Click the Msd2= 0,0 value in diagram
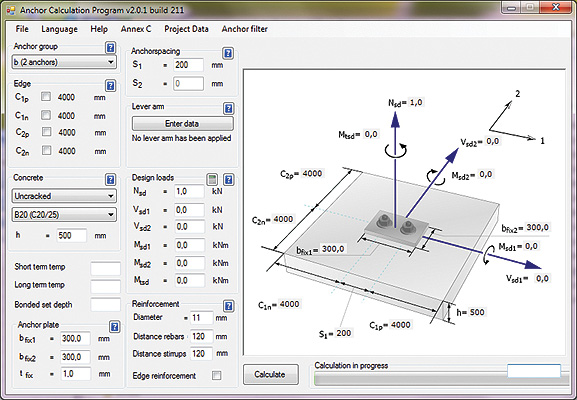This screenshot has width=577, height=400. (486, 174)
